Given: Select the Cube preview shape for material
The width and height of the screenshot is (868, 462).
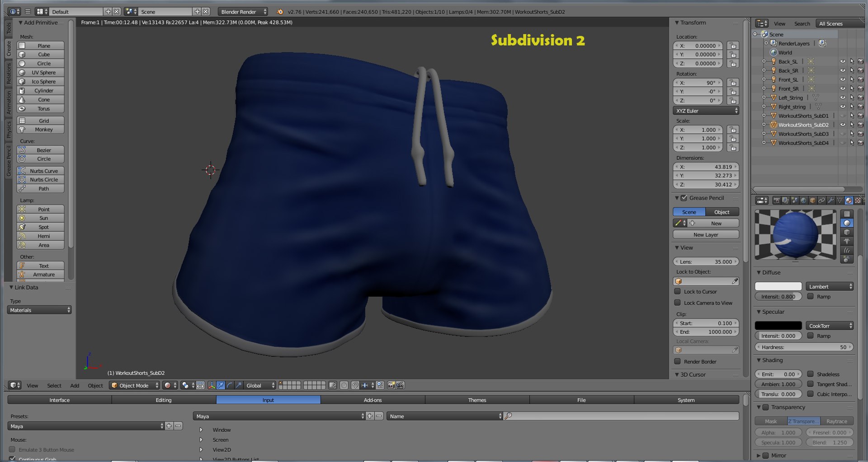Looking at the screenshot, I should coord(847,232).
